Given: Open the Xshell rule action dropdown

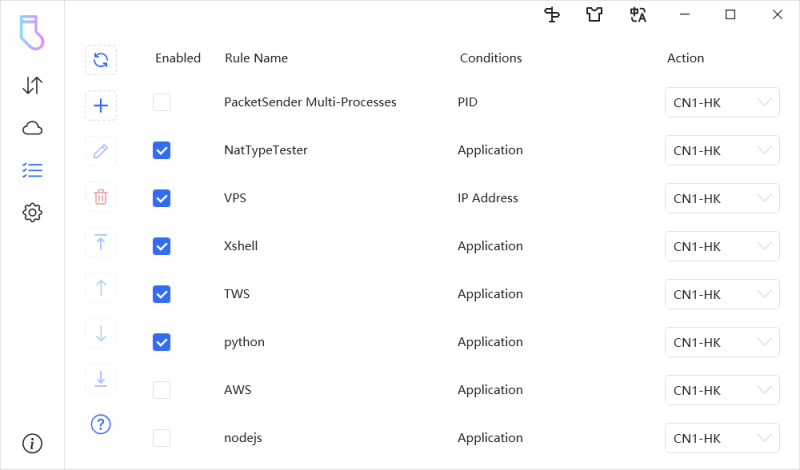Looking at the screenshot, I should pos(722,246).
